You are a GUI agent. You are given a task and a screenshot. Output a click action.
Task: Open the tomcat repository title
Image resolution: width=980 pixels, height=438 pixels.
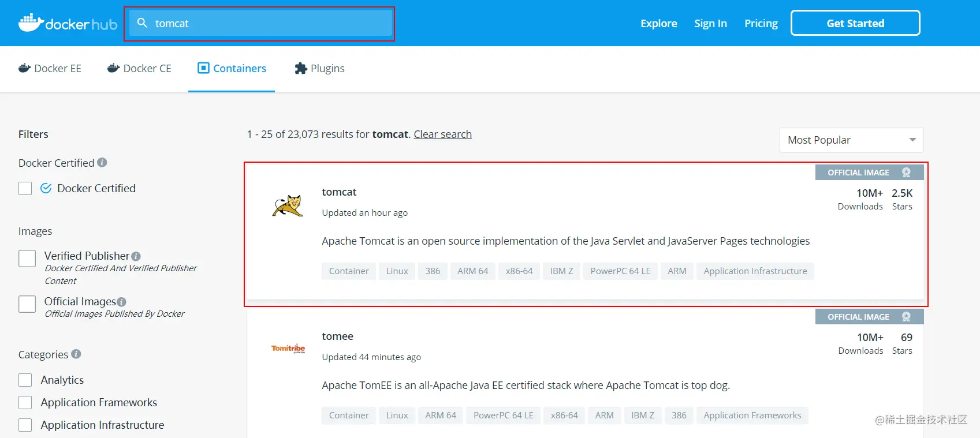[339, 192]
